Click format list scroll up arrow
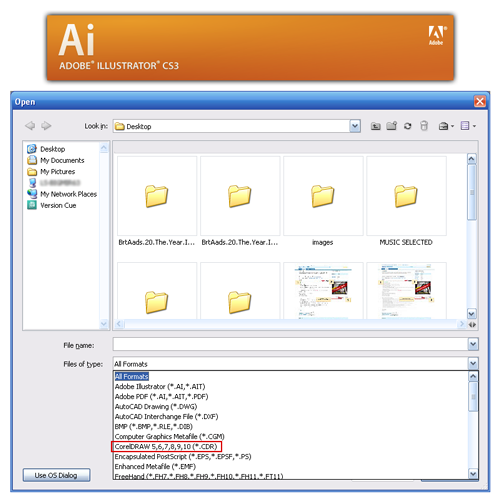The width and height of the screenshot is (500, 500). click(x=473, y=377)
